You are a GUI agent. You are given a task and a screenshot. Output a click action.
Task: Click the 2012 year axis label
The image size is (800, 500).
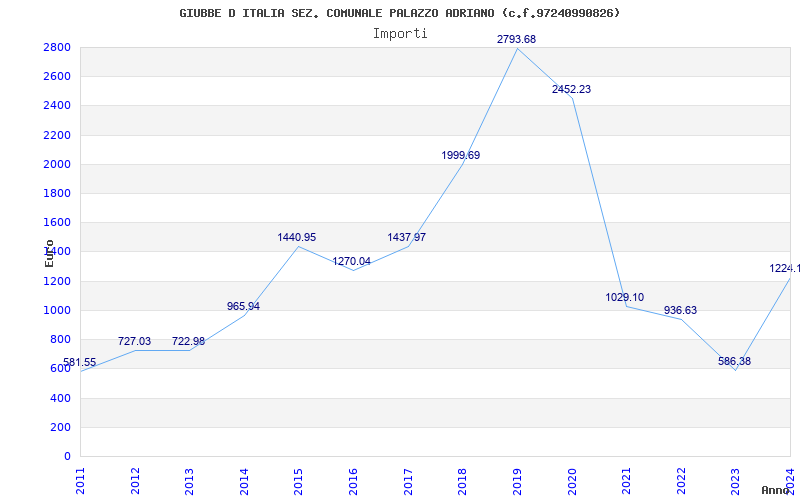pyautogui.click(x=135, y=481)
